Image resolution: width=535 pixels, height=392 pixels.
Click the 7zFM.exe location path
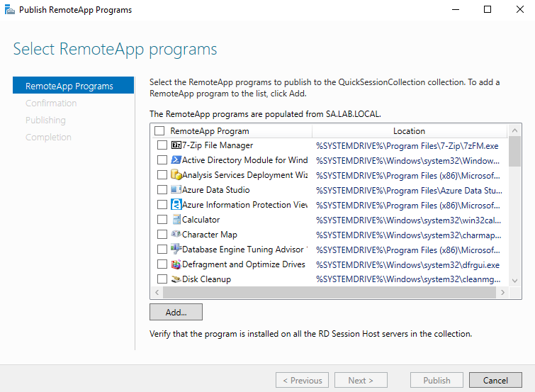[x=407, y=146]
